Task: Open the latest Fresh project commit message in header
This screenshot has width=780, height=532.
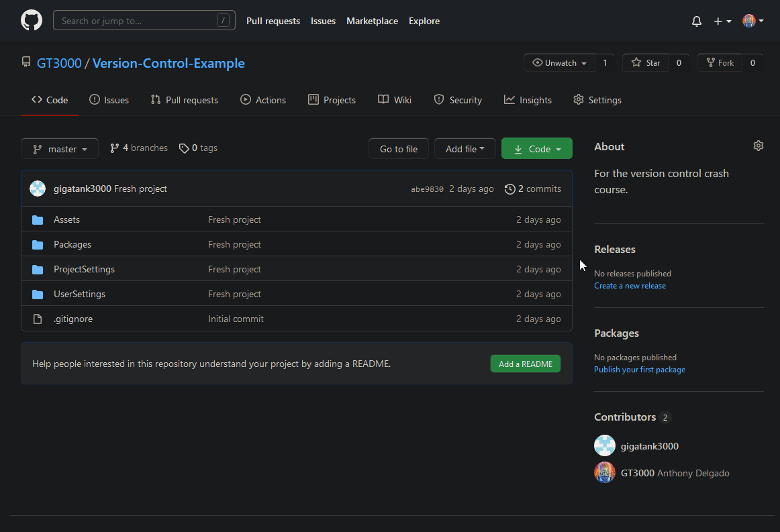Action: (x=141, y=189)
